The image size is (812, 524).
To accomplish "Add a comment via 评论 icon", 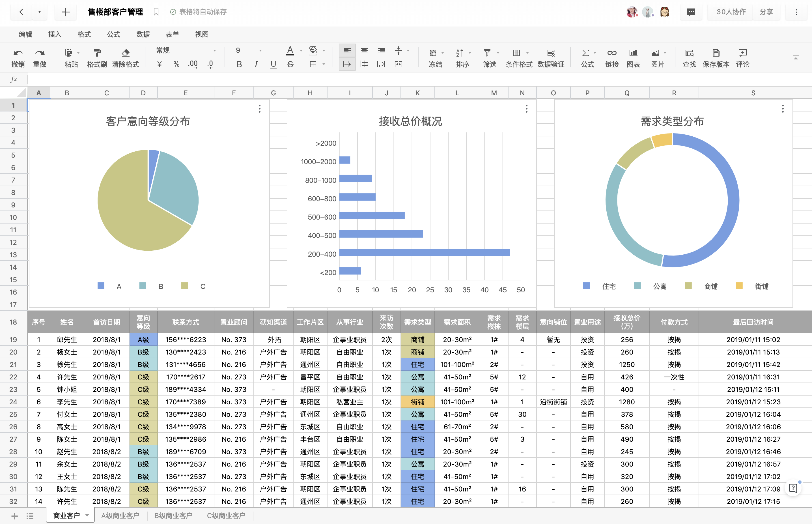I will pyautogui.click(x=742, y=53).
